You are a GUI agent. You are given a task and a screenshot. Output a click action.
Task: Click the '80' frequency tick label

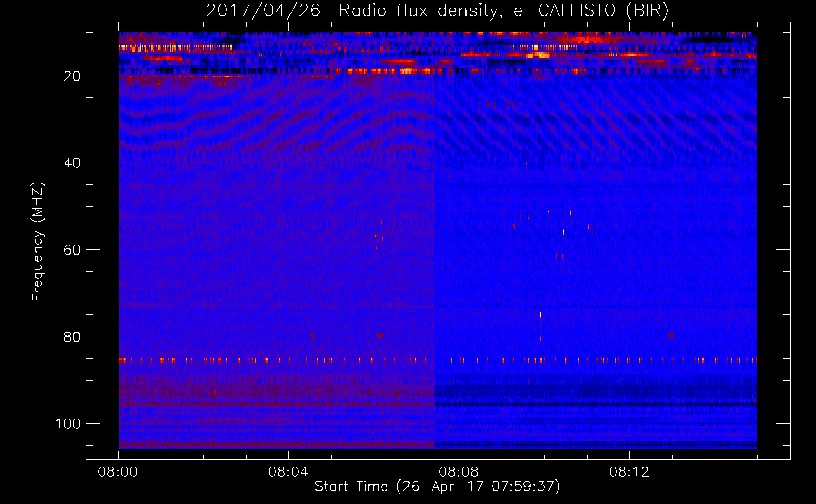pyautogui.click(x=73, y=337)
